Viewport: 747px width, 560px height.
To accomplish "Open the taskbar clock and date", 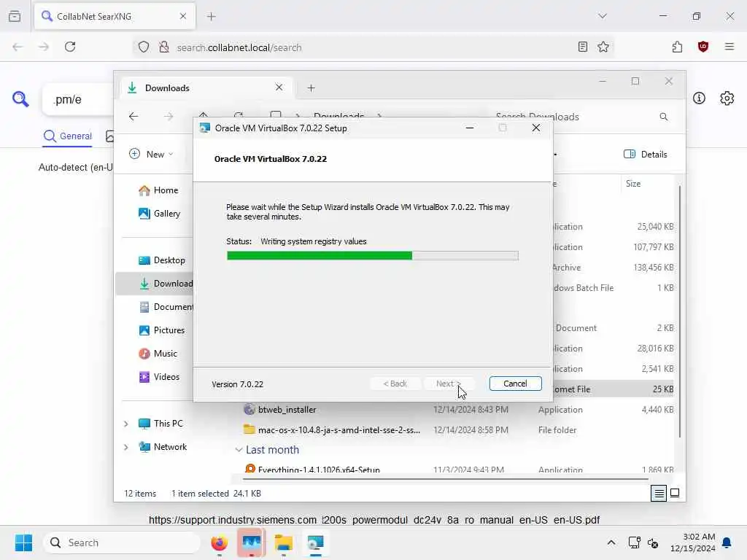I will coord(692,542).
